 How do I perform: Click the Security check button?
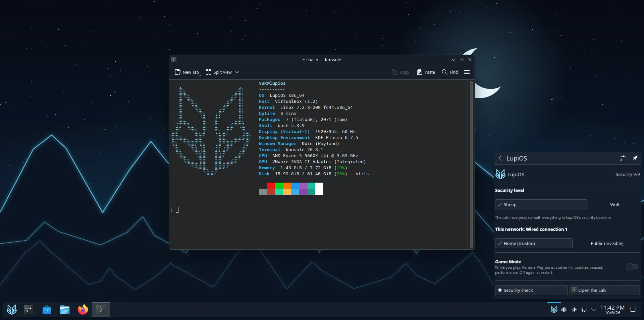coord(531,290)
